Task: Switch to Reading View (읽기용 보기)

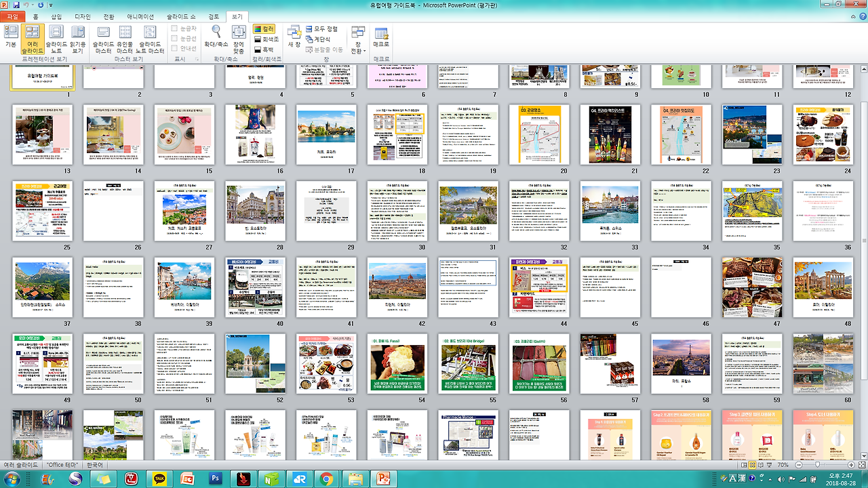Action: click(x=78, y=39)
